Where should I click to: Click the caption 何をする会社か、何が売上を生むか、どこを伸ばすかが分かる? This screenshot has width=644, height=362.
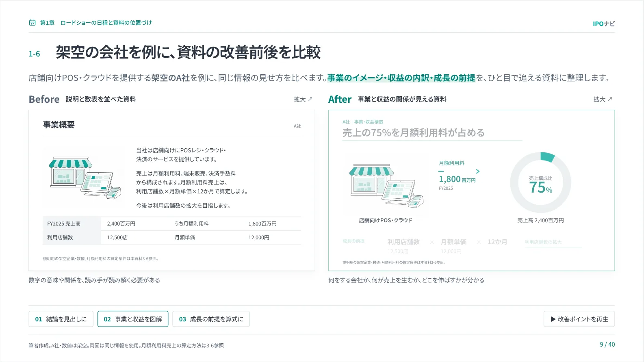pos(406,280)
